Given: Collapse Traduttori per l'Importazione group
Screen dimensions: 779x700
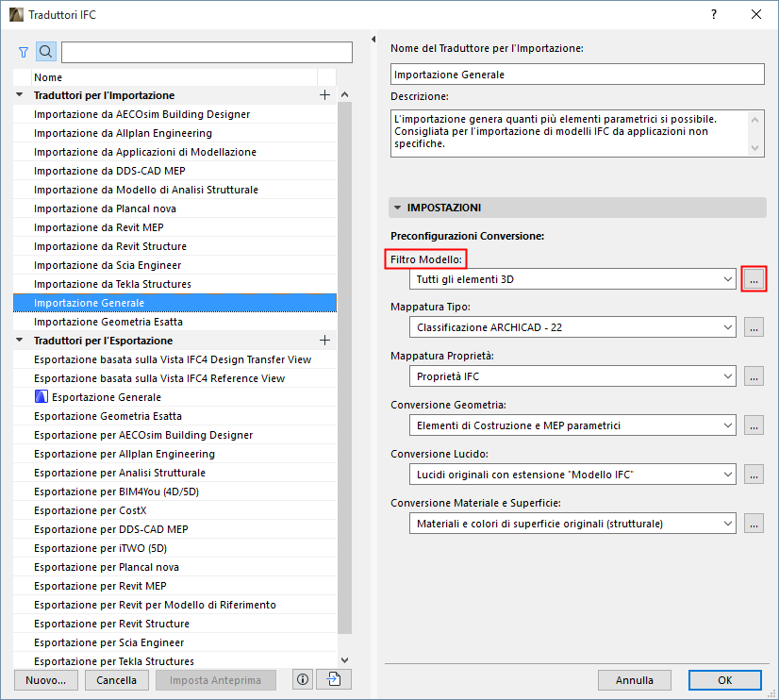Looking at the screenshot, I should coord(20,95).
